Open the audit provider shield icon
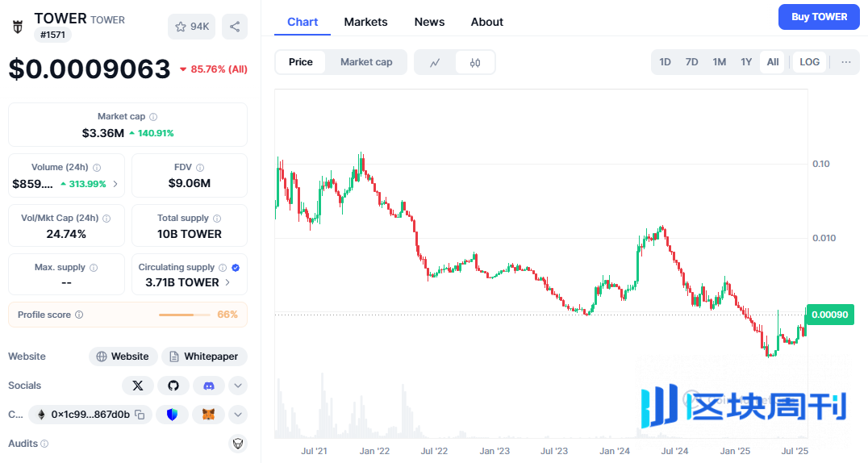868x463 pixels. click(238, 444)
